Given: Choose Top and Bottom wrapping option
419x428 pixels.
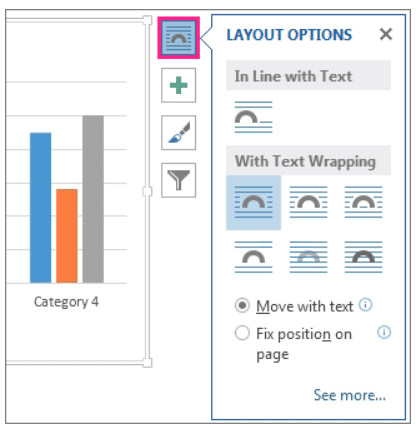Looking at the screenshot, I should pyautogui.click(x=253, y=257).
